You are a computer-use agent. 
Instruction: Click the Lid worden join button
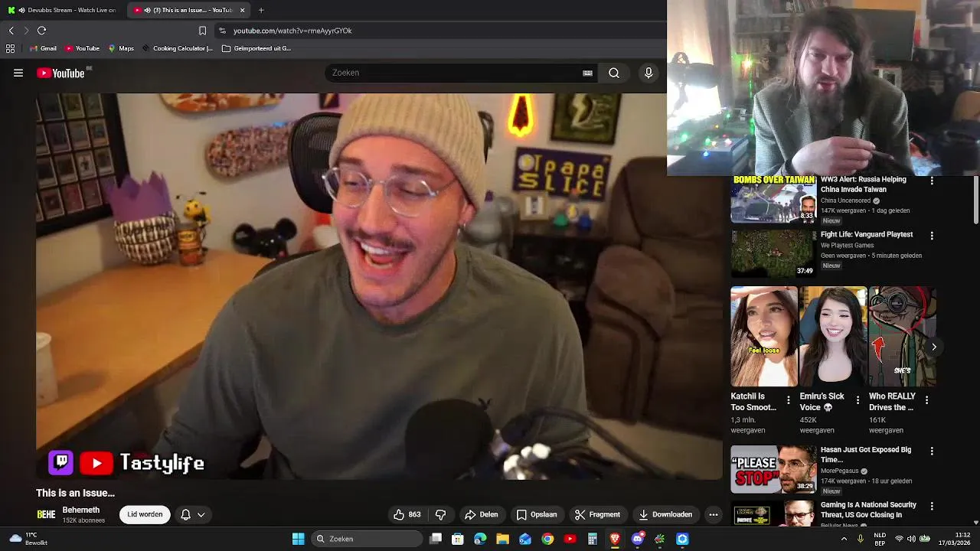click(145, 514)
